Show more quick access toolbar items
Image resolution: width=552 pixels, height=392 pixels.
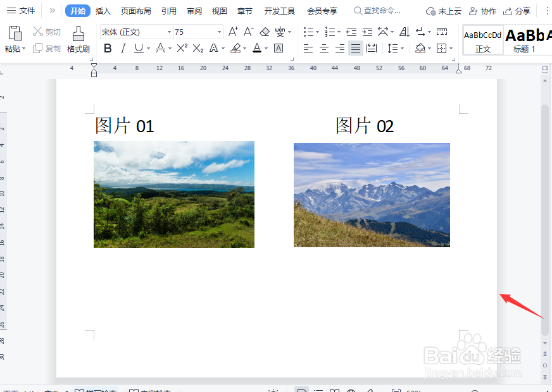pos(52,11)
